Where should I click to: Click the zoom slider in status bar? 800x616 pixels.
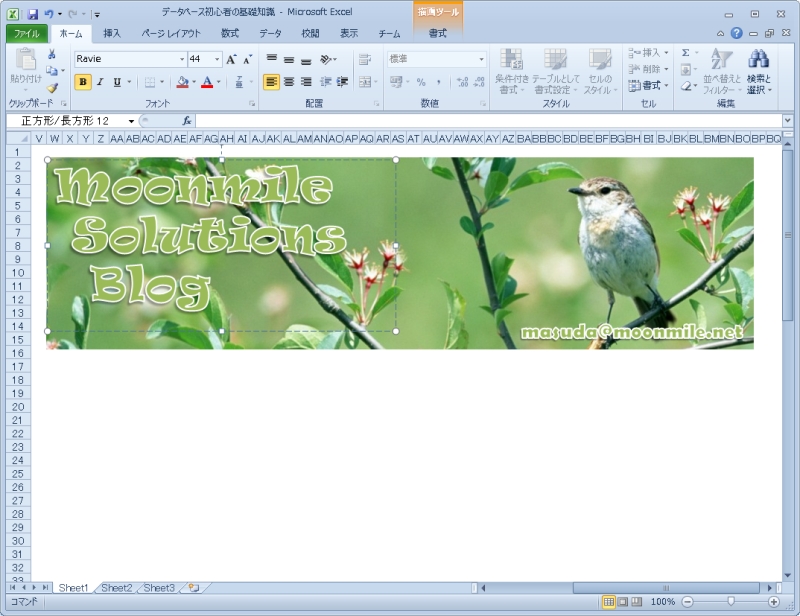[731, 602]
